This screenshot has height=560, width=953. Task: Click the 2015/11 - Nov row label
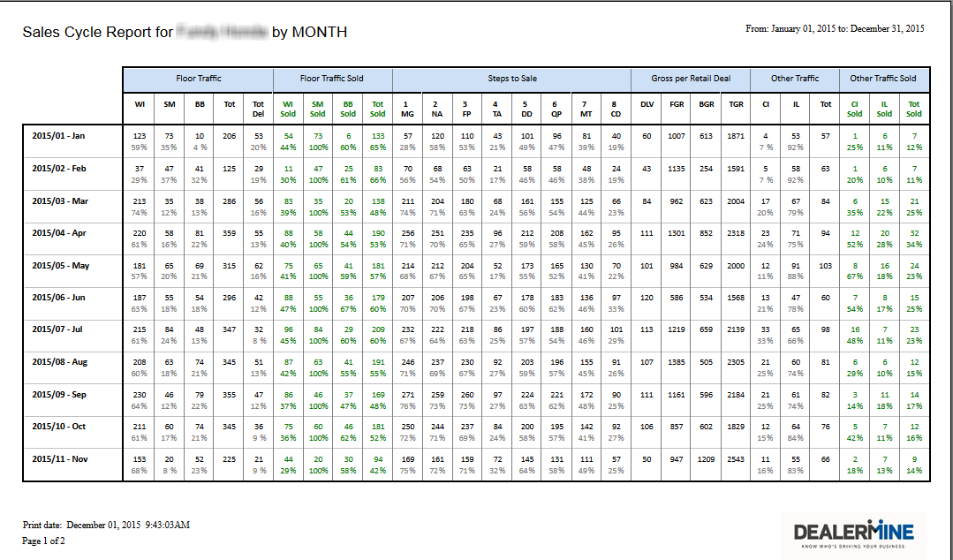coord(60,459)
